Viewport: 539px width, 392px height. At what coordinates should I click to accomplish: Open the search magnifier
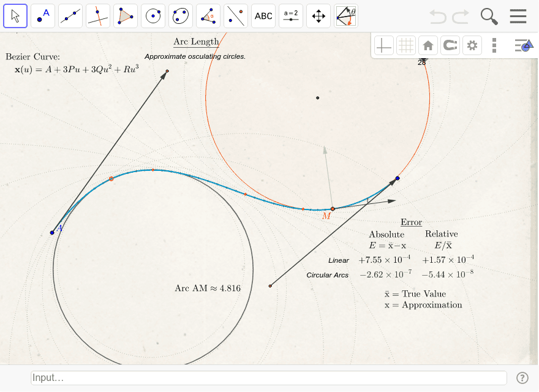[x=489, y=17]
